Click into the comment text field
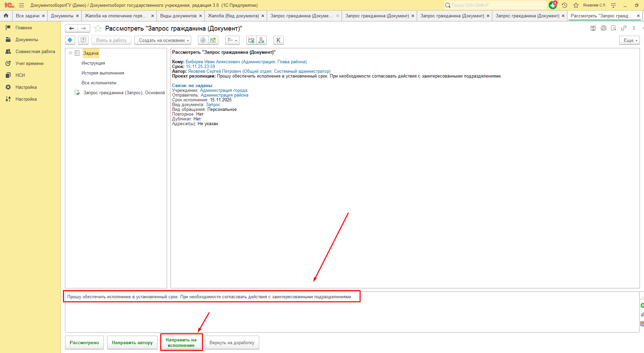Viewport: 644px width, 353px height. [352, 312]
